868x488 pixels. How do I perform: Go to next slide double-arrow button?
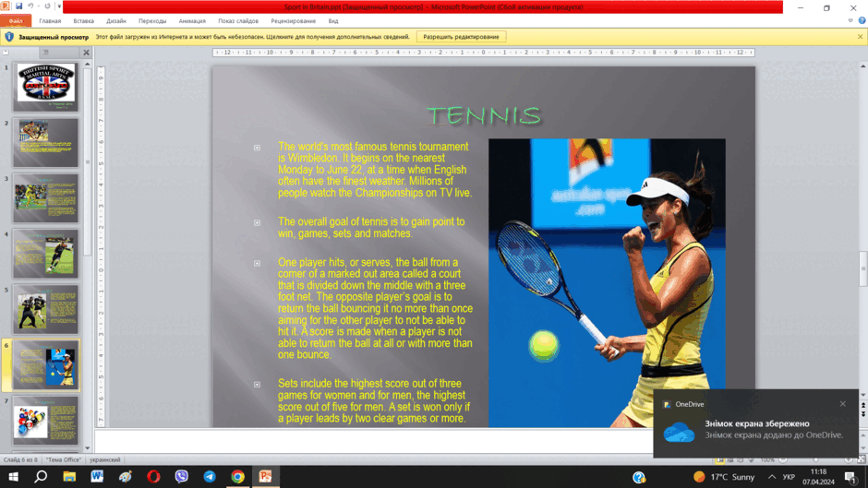pyautogui.click(x=863, y=414)
